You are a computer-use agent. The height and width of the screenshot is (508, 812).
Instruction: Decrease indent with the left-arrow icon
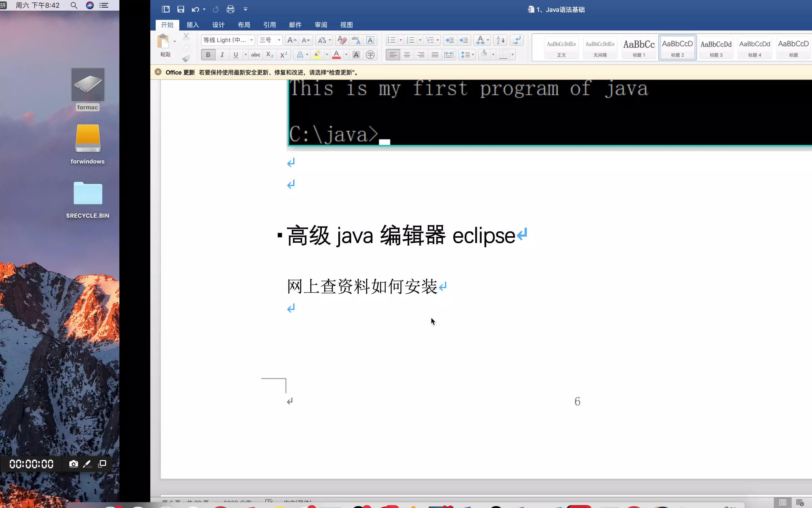[x=449, y=40]
